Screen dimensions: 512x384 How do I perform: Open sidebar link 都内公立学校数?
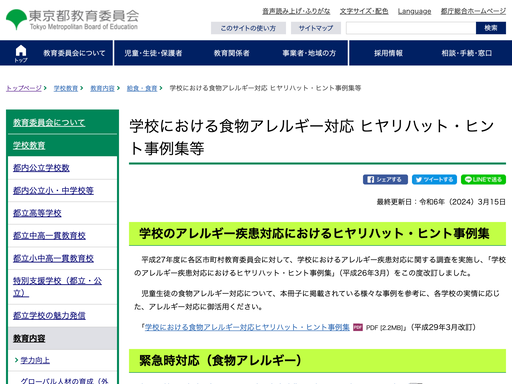coord(41,168)
